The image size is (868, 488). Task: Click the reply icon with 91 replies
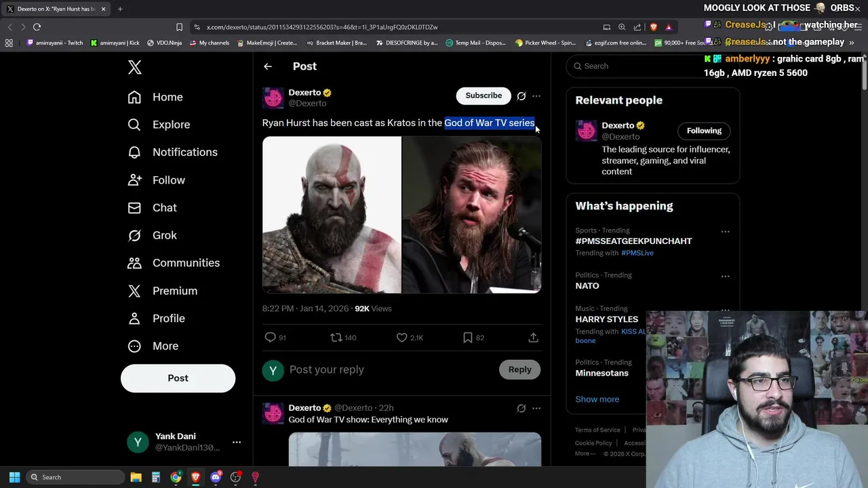pyautogui.click(x=275, y=338)
